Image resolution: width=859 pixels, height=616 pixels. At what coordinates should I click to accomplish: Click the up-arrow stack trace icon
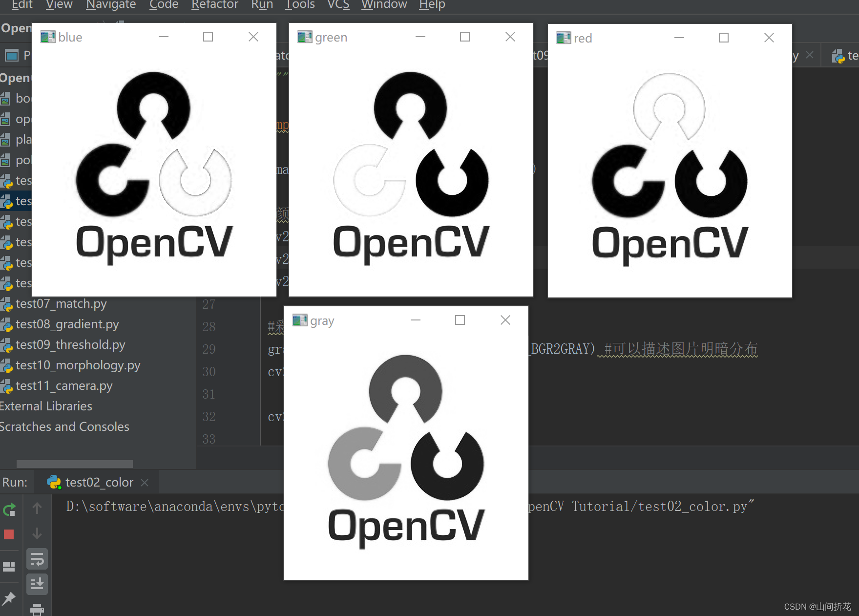[x=37, y=509]
